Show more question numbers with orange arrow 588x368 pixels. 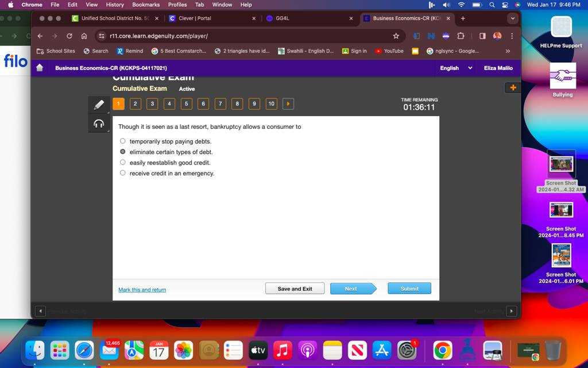(x=288, y=103)
